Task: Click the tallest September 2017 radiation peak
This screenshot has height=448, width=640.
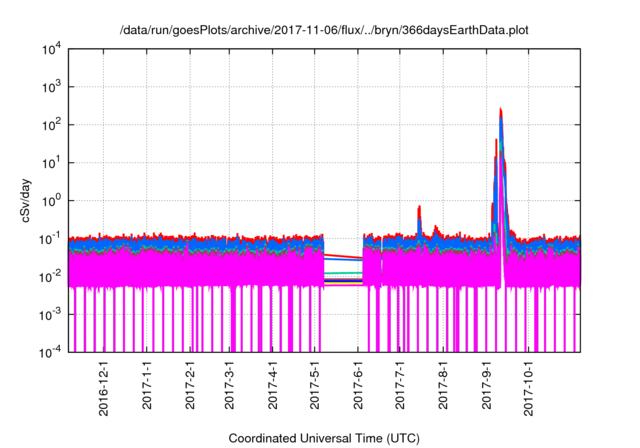Action: tap(500, 112)
